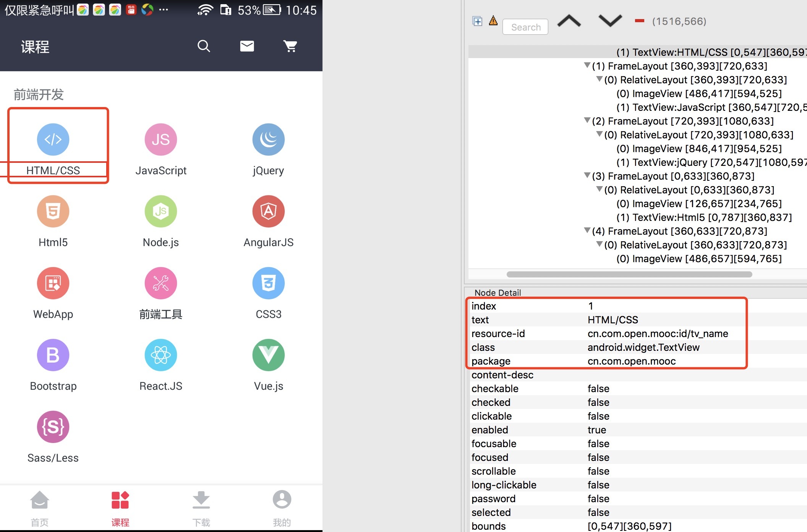Viewport: 807px width, 532px height.
Task: Switch to the 首页 home tab
Action: (40, 508)
